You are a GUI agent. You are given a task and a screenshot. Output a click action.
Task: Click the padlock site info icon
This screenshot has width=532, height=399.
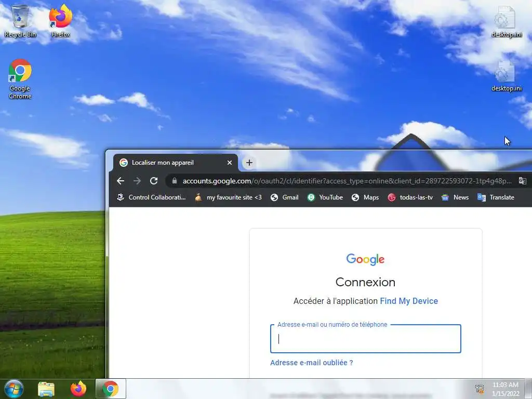175,181
